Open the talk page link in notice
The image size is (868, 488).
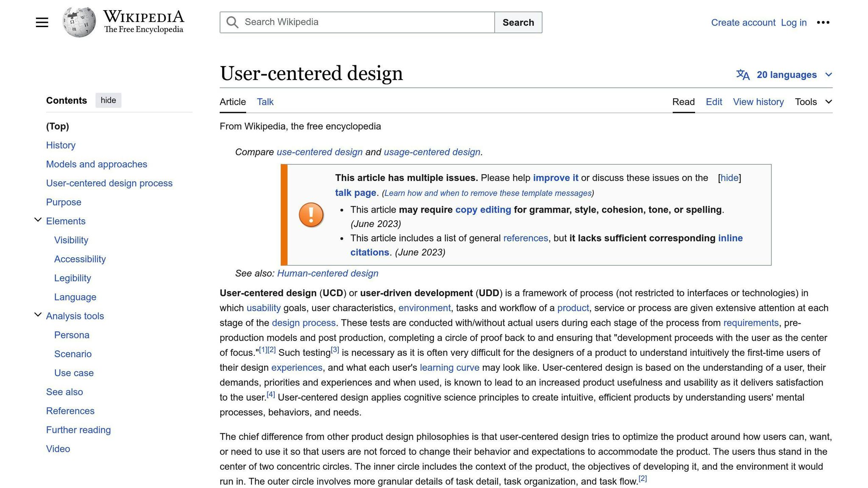click(356, 193)
